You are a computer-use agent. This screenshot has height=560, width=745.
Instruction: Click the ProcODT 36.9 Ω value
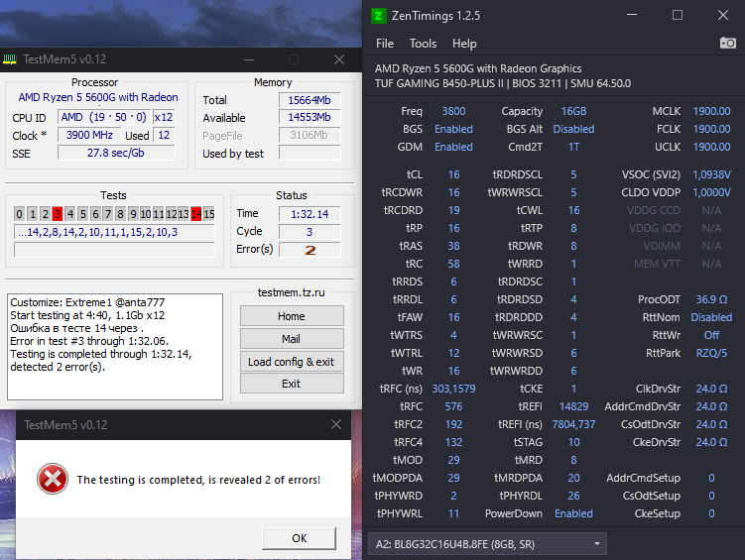(711, 299)
